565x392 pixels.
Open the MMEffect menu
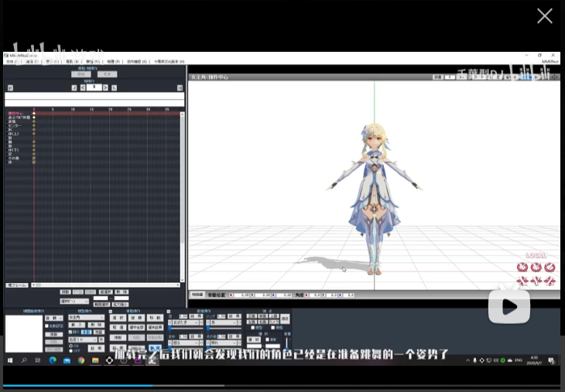click(550, 62)
